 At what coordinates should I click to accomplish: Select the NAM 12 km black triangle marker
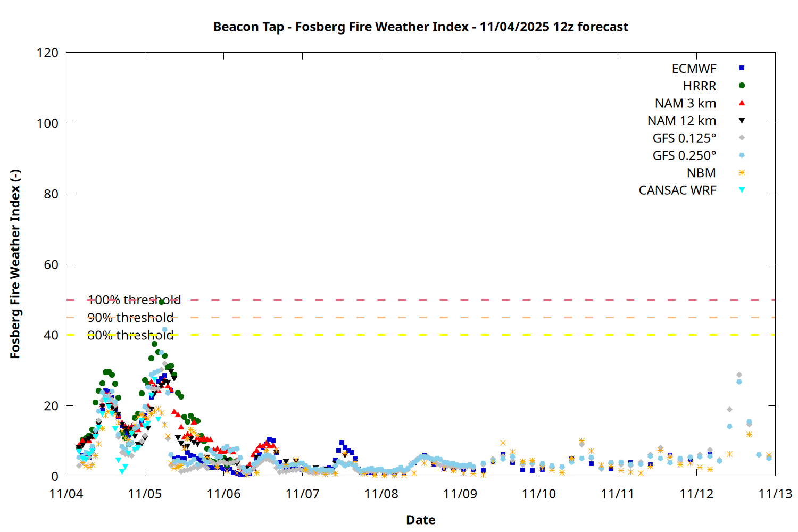(x=742, y=121)
